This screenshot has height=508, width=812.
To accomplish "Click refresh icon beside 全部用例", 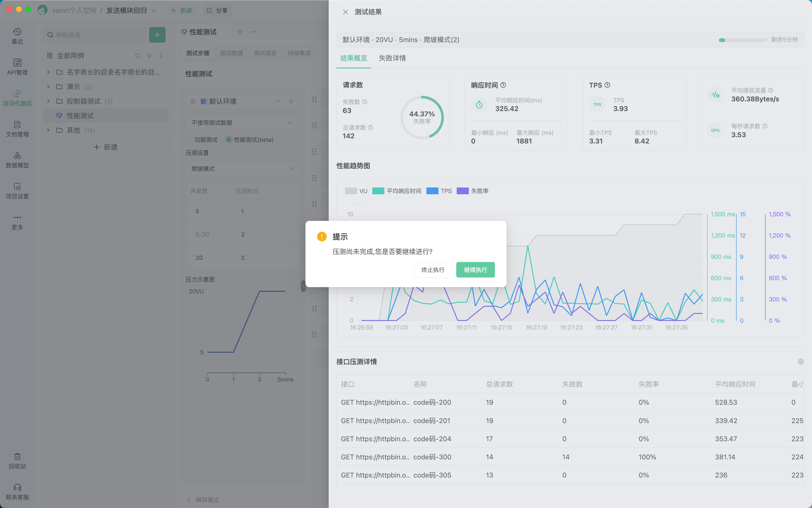I will (x=137, y=55).
